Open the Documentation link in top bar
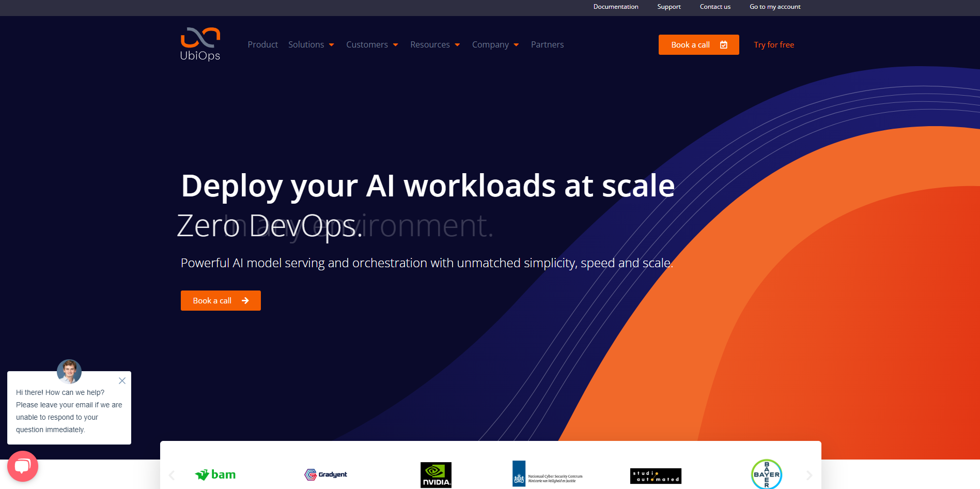The height and width of the screenshot is (489, 980). click(615, 7)
